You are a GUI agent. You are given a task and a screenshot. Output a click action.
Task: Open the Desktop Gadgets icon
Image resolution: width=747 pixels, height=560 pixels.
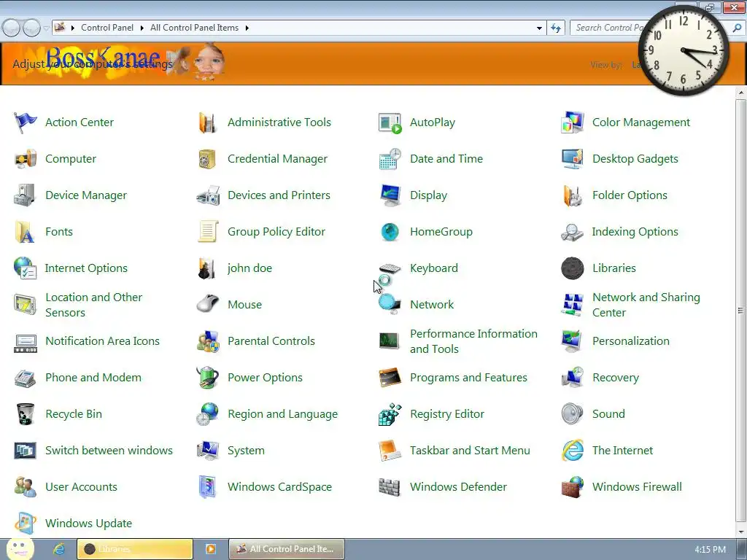572,159
